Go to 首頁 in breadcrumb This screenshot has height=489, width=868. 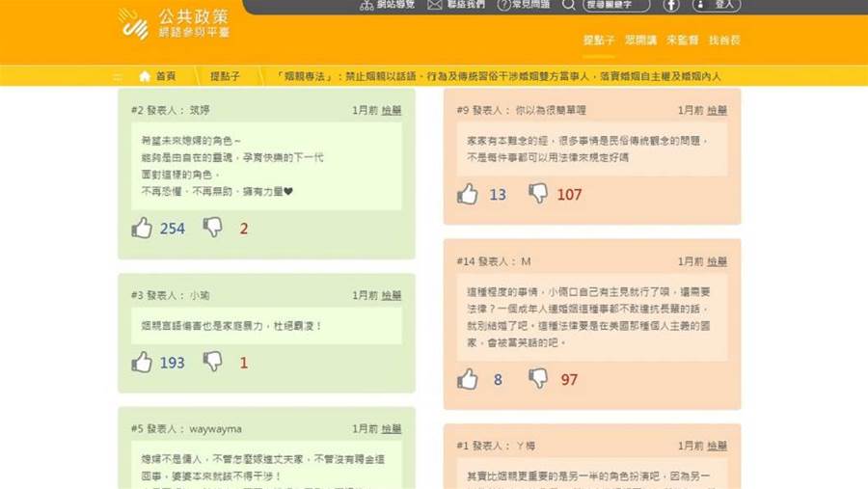pyautogui.click(x=166, y=76)
